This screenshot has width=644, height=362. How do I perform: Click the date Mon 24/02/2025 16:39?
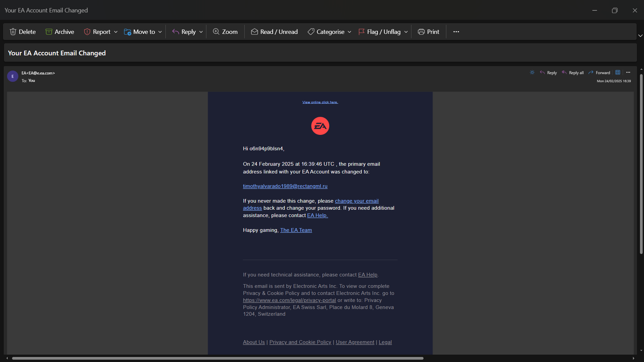tap(614, 81)
